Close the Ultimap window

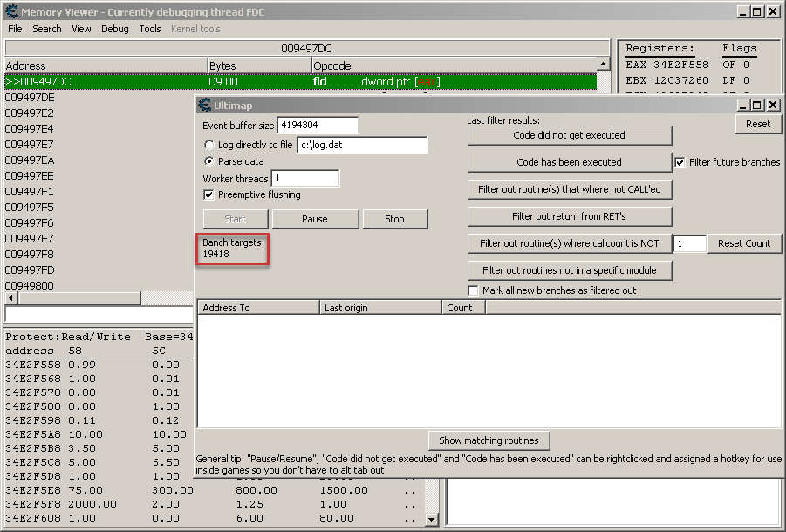(773, 106)
